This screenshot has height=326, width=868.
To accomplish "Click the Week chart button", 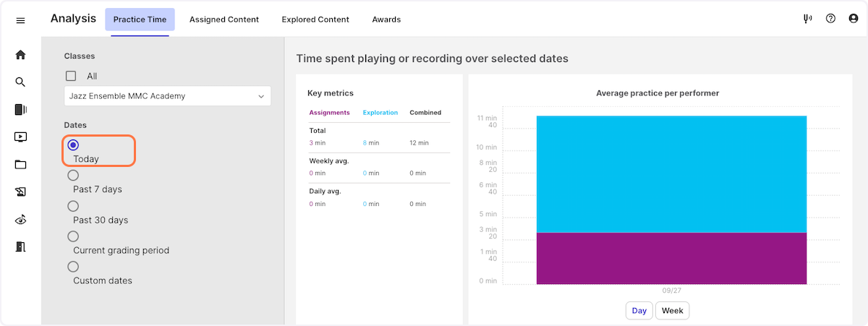I will pyautogui.click(x=673, y=311).
